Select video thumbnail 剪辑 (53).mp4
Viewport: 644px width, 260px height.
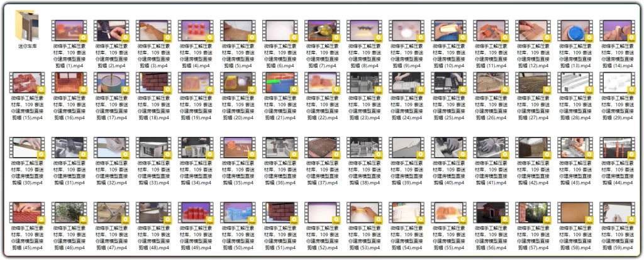click(x=365, y=213)
